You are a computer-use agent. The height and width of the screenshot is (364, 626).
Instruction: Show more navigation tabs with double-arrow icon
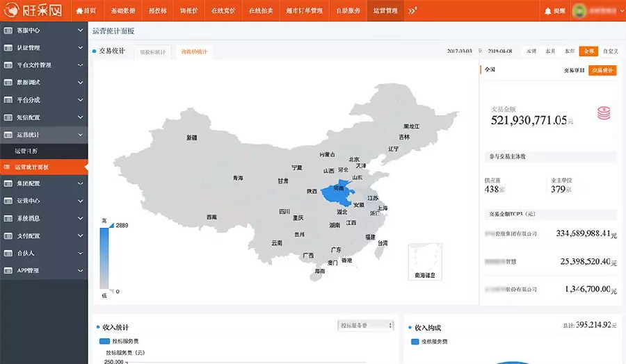[412, 11]
